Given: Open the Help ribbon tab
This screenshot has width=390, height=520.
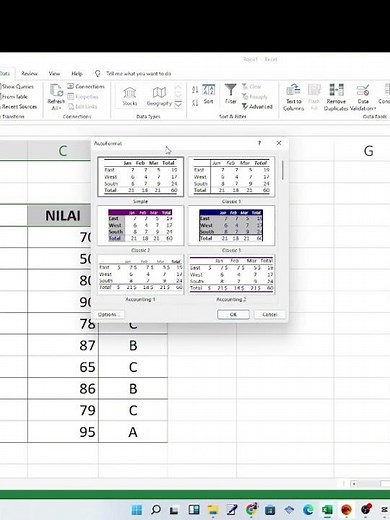Looking at the screenshot, I should pyautogui.click(x=77, y=73).
